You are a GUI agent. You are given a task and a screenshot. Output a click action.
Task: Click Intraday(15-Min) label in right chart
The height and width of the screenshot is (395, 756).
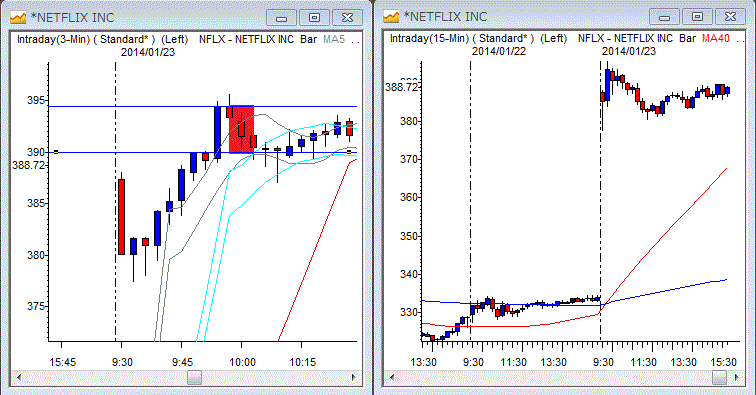pos(429,39)
